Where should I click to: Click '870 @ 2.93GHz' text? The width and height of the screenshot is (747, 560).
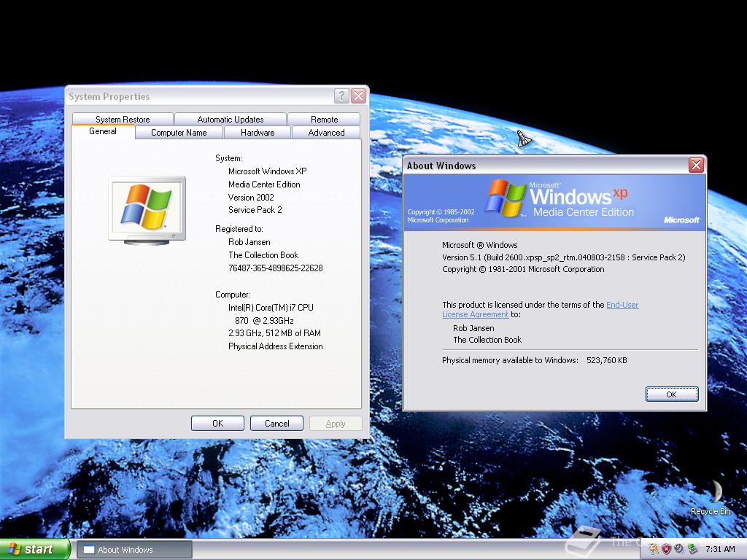pyautogui.click(x=264, y=321)
